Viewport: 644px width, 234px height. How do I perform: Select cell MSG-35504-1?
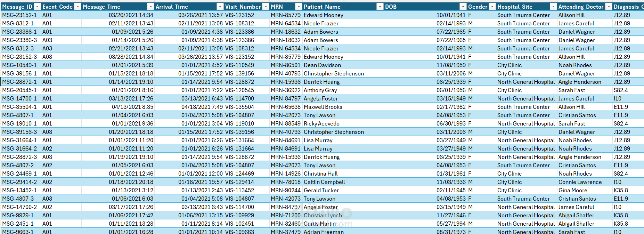pyautogui.click(x=19, y=107)
